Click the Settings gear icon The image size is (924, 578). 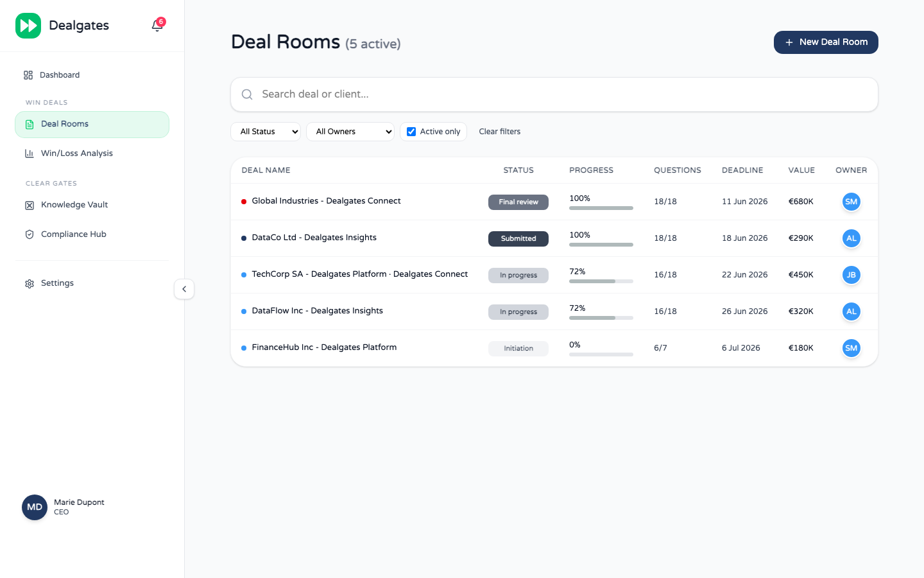[x=30, y=284]
